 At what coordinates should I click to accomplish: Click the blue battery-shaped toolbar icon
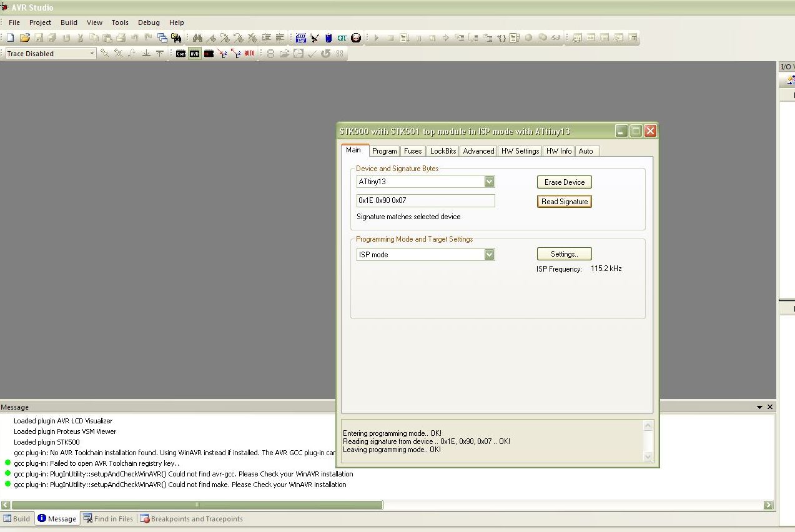(328, 37)
